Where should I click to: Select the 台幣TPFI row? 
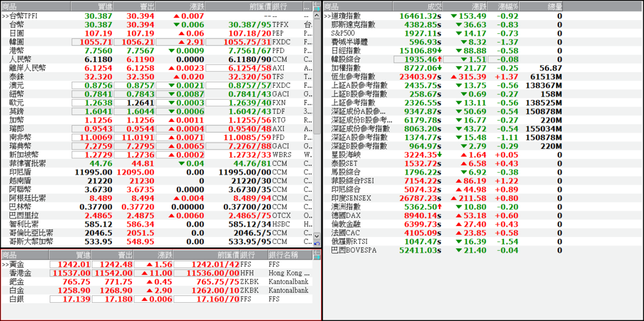click(x=157, y=16)
